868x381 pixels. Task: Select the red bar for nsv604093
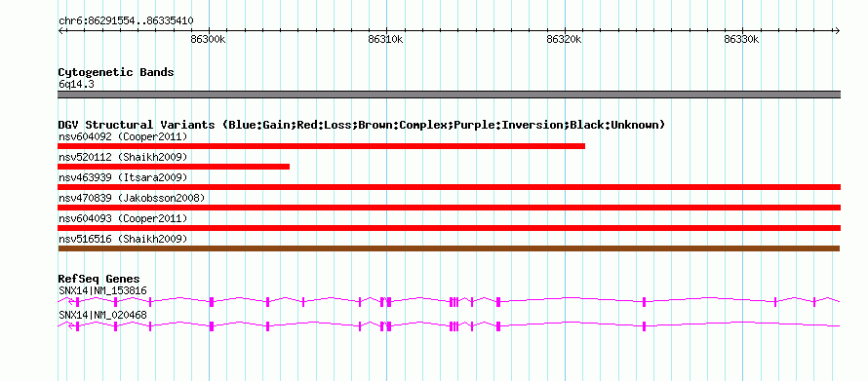point(450,228)
